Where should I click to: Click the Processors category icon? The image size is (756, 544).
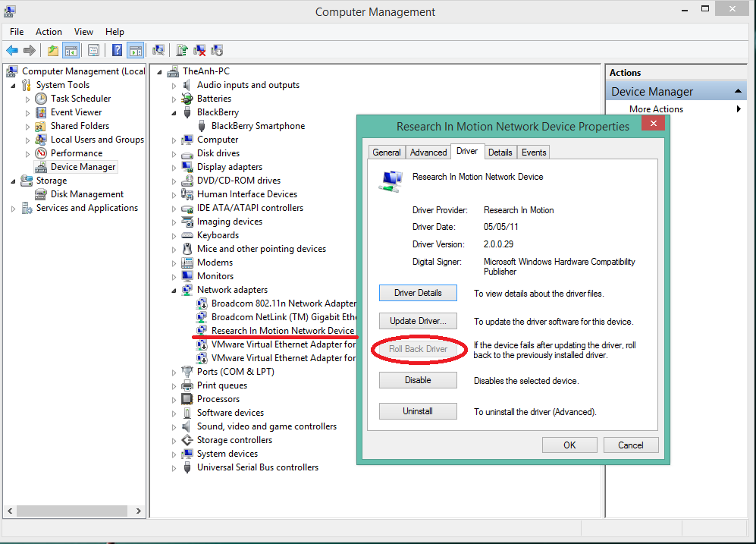click(187, 399)
